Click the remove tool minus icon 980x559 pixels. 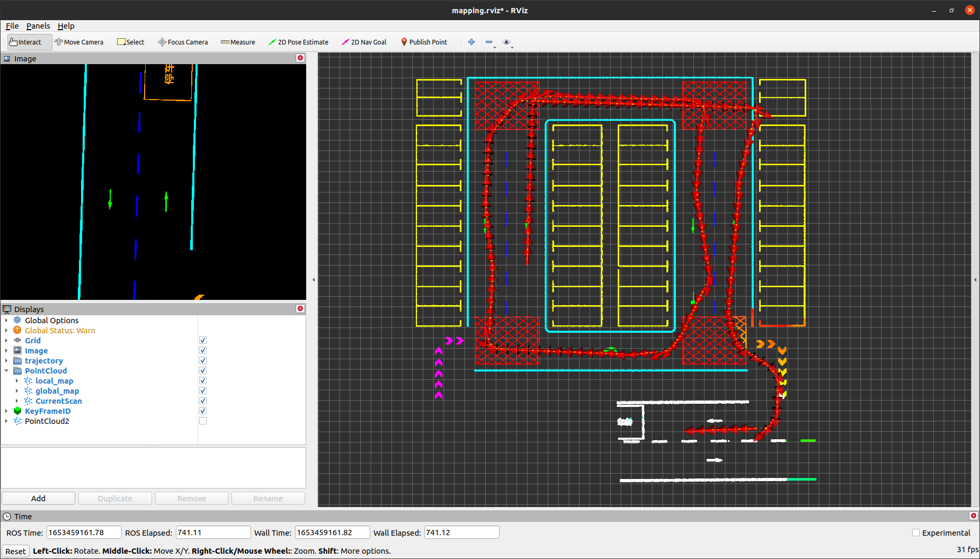489,42
